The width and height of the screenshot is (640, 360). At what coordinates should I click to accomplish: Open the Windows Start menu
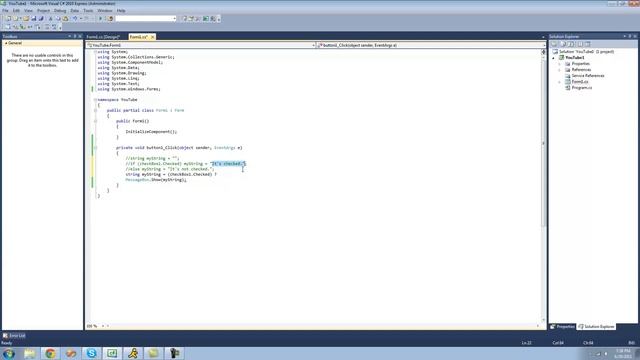tap(9, 353)
